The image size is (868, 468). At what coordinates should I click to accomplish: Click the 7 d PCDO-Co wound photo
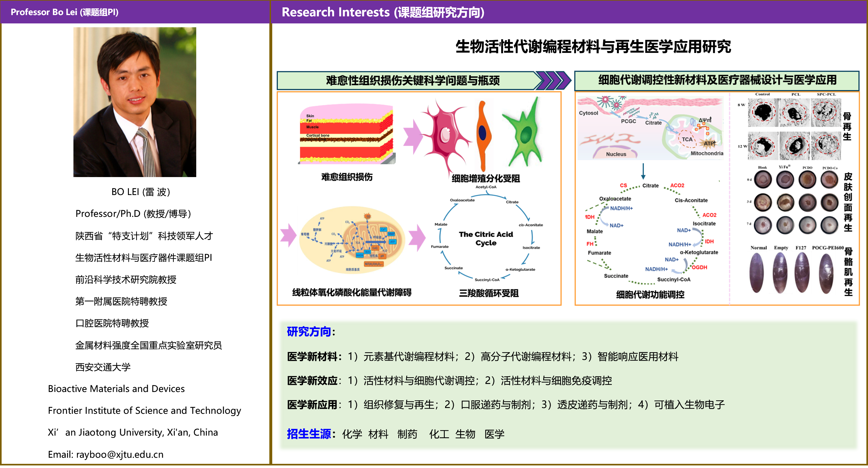[x=829, y=225]
